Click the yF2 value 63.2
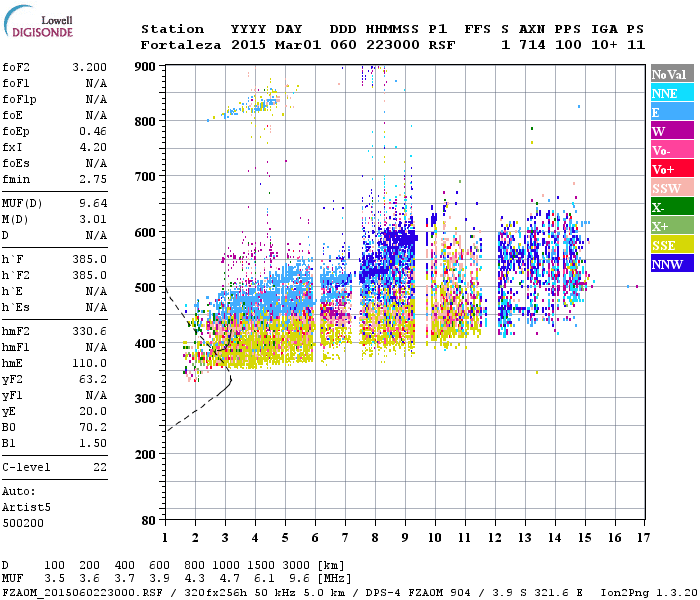The height and width of the screenshot is (600, 700). pyautogui.click(x=93, y=380)
